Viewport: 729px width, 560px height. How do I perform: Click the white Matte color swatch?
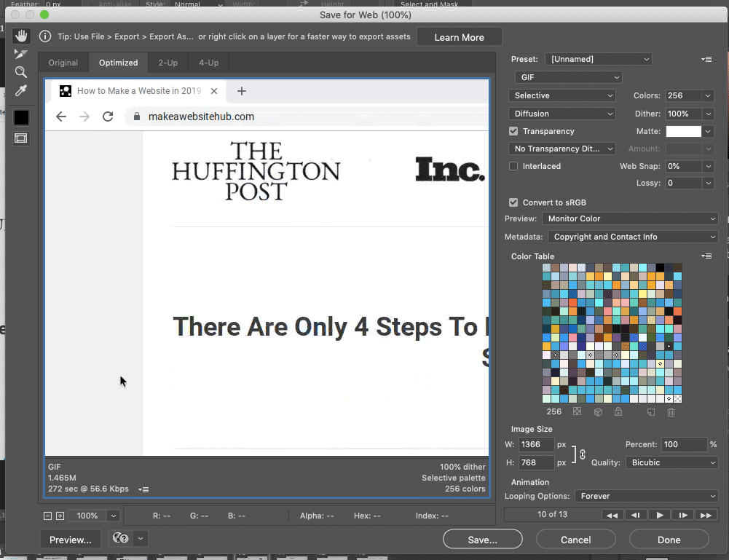tap(683, 132)
